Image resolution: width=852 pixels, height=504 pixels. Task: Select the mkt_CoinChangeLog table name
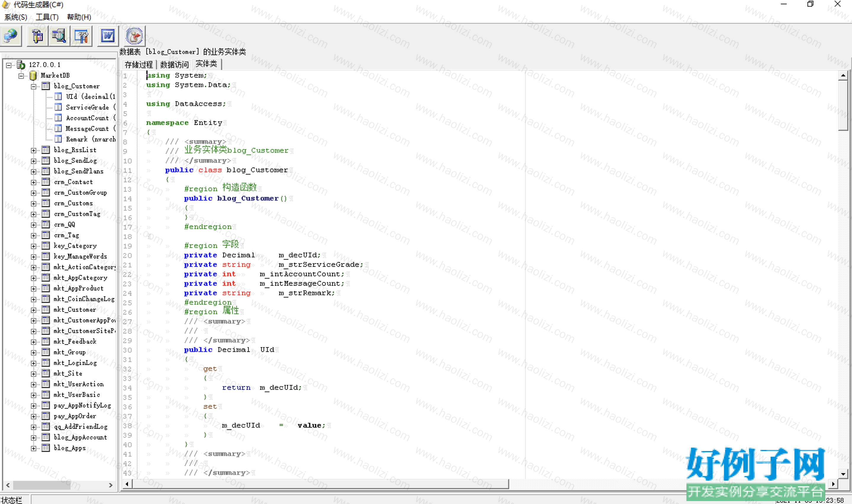pos(84,299)
